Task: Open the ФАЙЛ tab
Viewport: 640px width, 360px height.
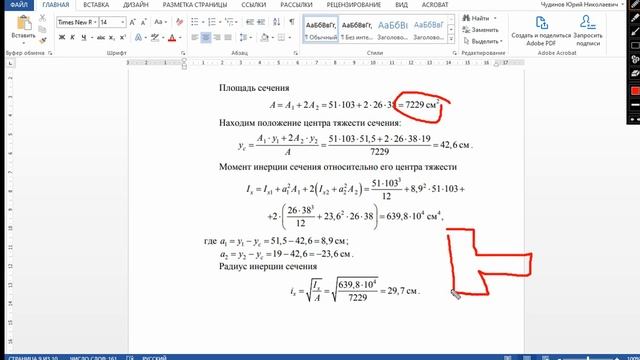Action: coord(19,5)
